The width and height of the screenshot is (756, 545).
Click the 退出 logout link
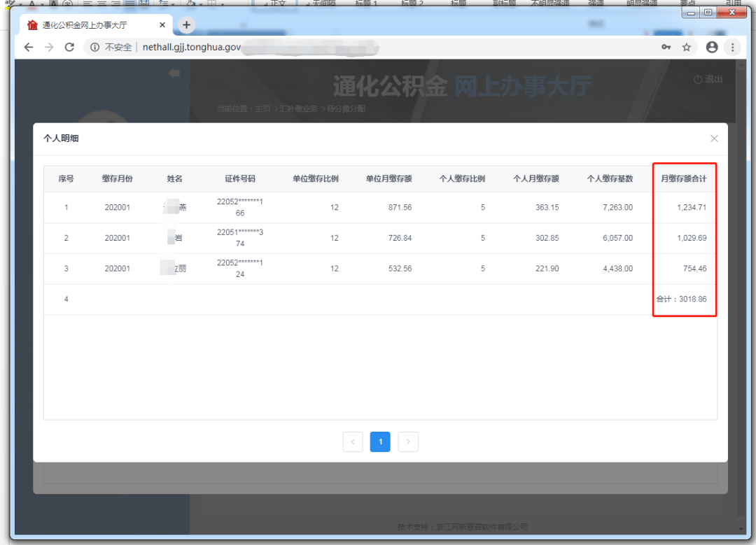click(x=708, y=80)
